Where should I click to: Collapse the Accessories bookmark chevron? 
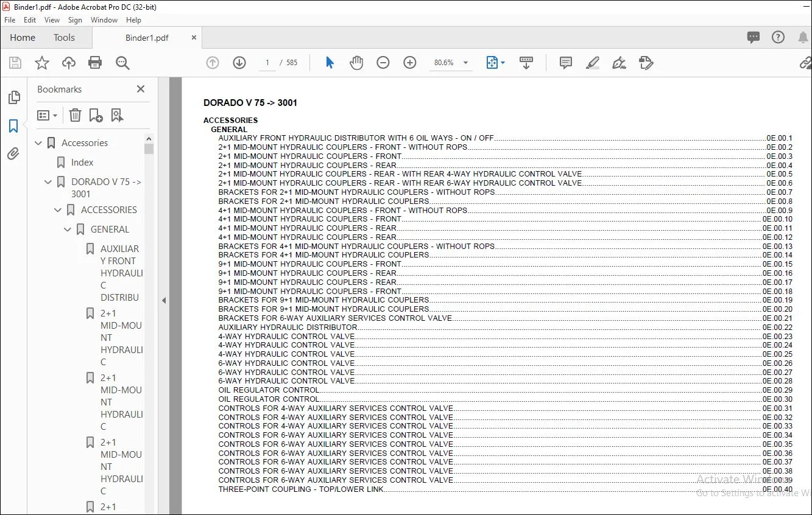click(39, 143)
